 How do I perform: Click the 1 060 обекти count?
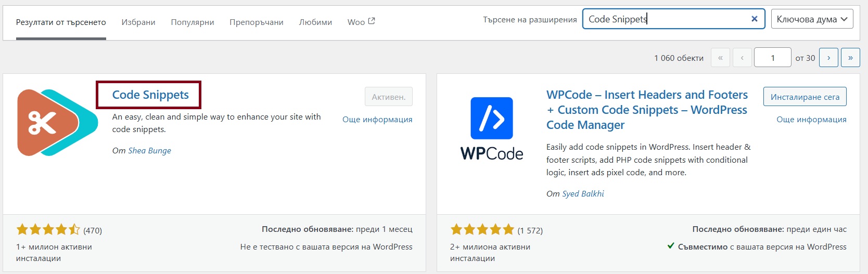click(679, 58)
